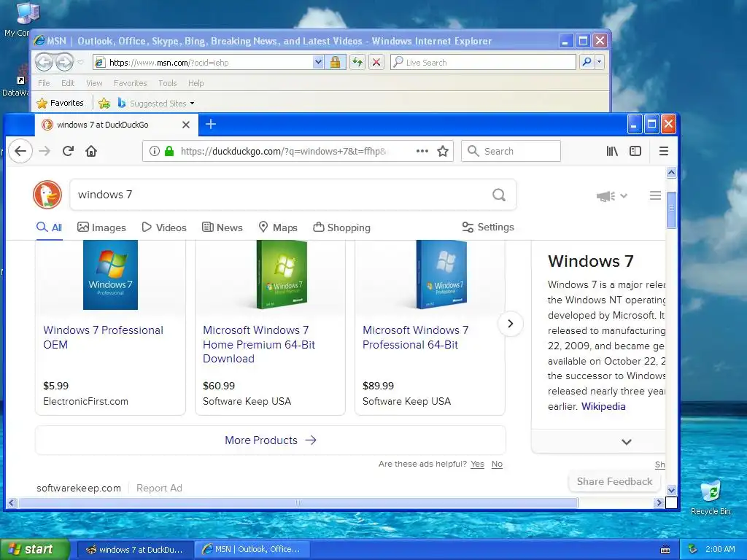Click the Windows start button
747x560 pixels.
point(35,550)
